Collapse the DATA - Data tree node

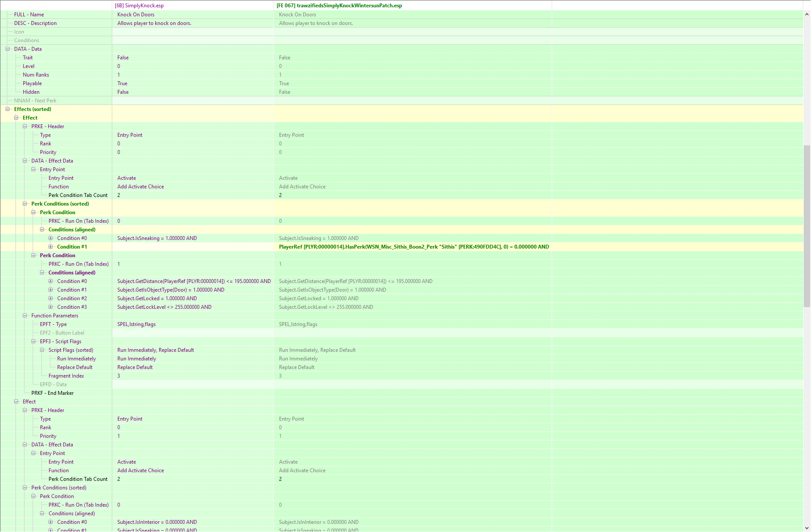tap(8, 49)
